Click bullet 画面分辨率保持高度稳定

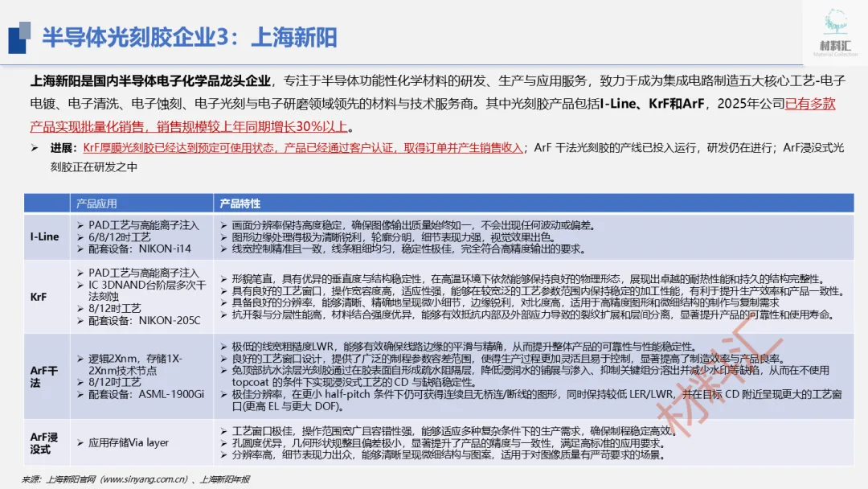tap(414, 225)
